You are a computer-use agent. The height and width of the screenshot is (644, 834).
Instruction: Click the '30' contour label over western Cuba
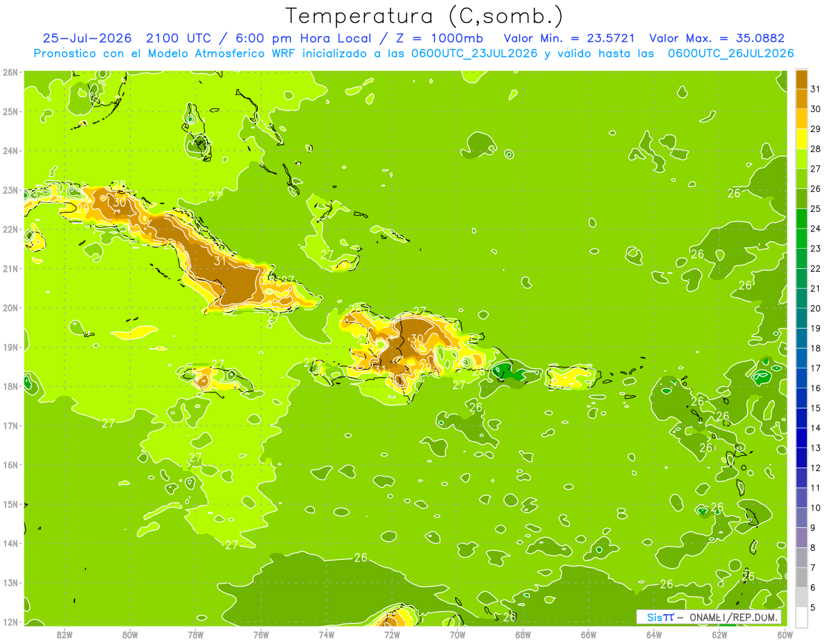click(120, 202)
